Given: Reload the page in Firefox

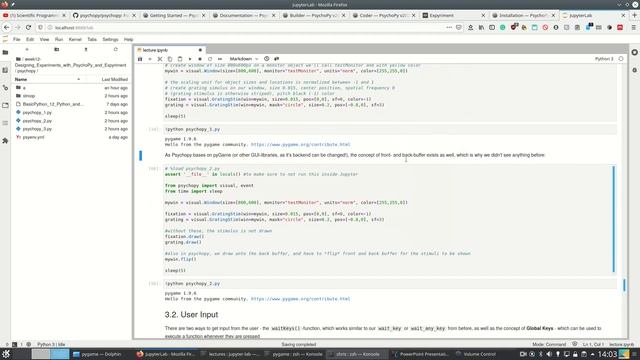Looking at the screenshot, I should 28,27.
